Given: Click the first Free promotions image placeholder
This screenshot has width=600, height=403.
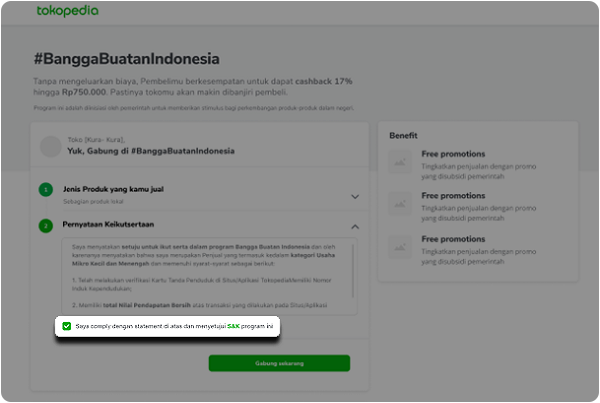Looking at the screenshot, I should (400, 162).
